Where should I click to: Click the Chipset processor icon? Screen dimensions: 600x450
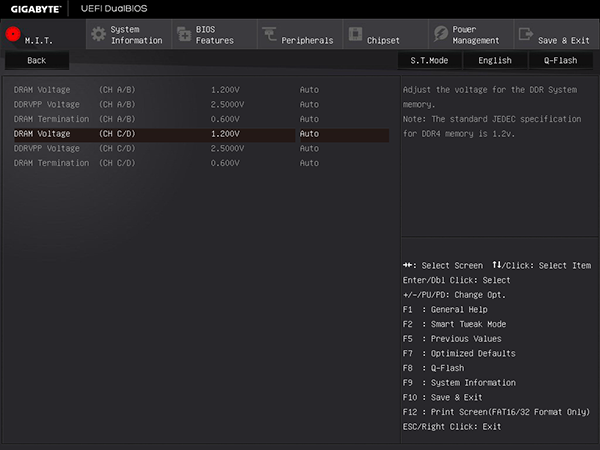click(x=355, y=34)
